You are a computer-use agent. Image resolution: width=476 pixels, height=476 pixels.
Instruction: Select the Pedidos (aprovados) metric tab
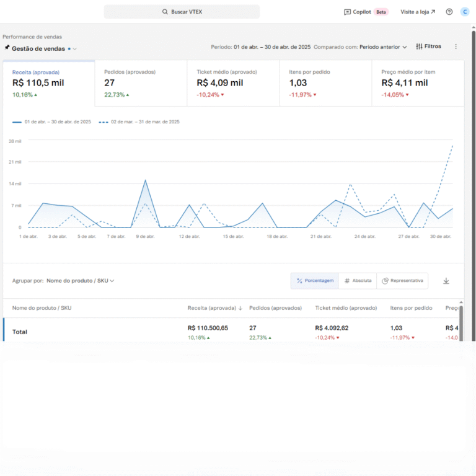pos(141,83)
